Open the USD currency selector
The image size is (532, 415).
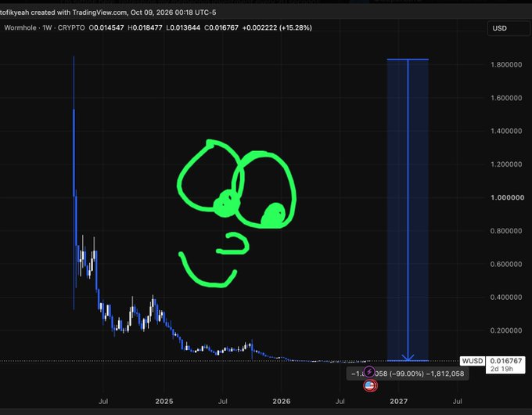(508, 28)
